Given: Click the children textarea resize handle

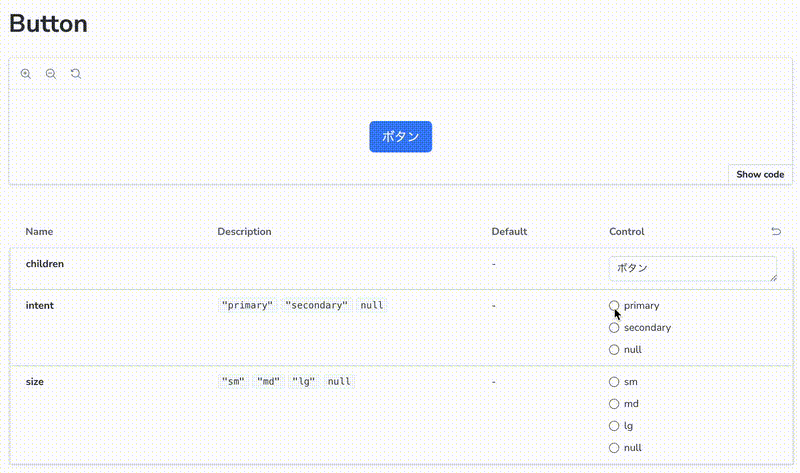Looking at the screenshot, I should point(772,277).
